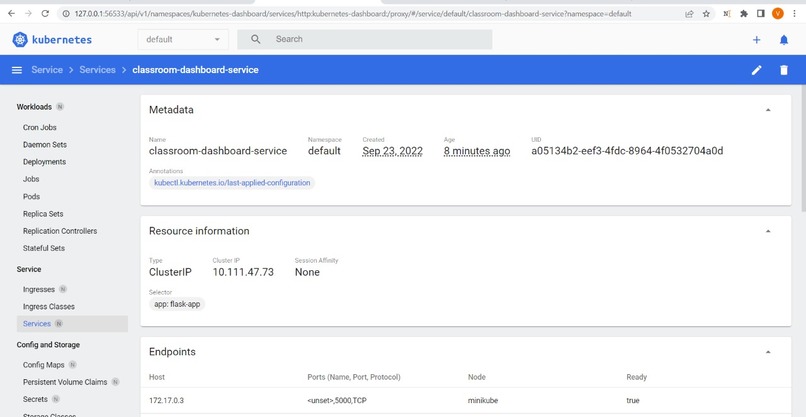806x417 pixels.
Task: Open Stateful Sets in sidebar
Action: coord(44,248)
